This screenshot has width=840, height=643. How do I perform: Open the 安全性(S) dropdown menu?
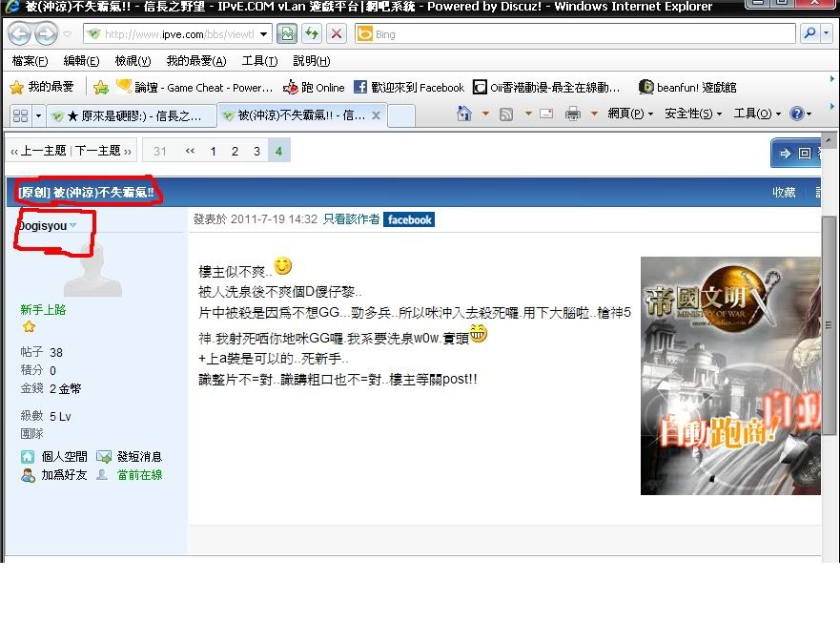click(693, 114)
